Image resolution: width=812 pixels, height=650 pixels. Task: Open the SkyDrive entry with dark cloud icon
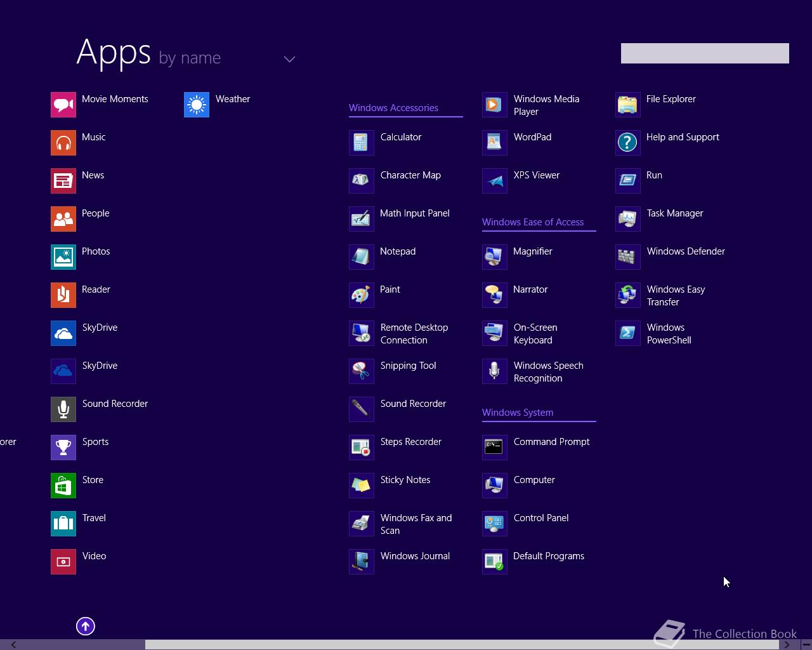tap(63, 371)
